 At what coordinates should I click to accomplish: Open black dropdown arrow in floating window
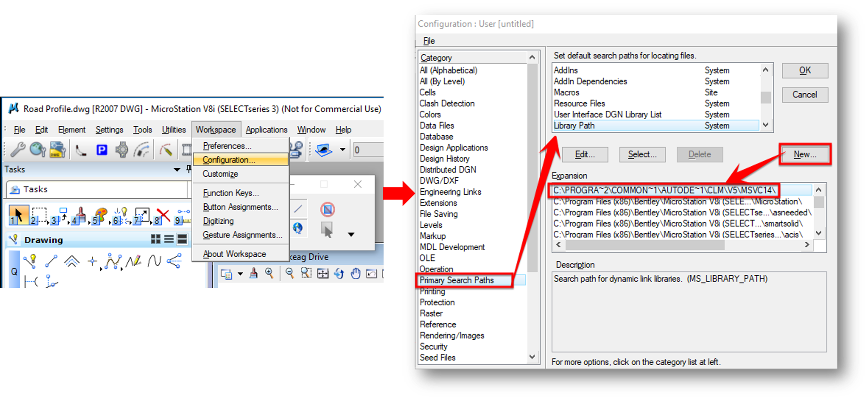351,234
